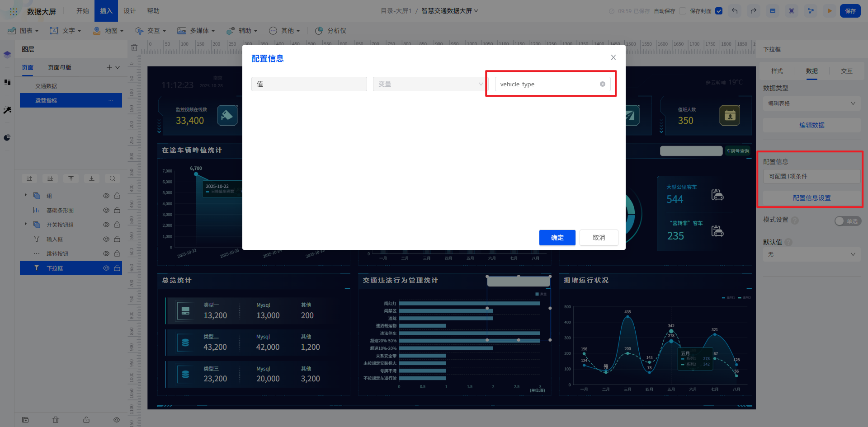Image resolution: width=868 pixels, height=427 pixels.
Task: Toggle the 单选 mode switch
Action: (x=847, y=221)
